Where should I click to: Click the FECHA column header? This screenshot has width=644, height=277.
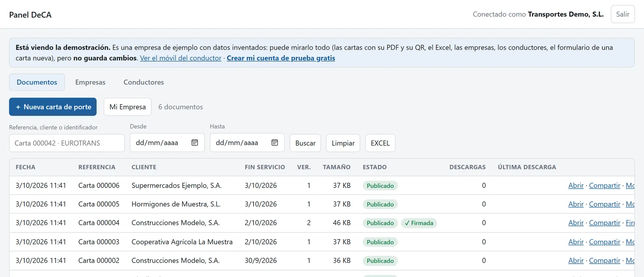click(x=25, y=167)
